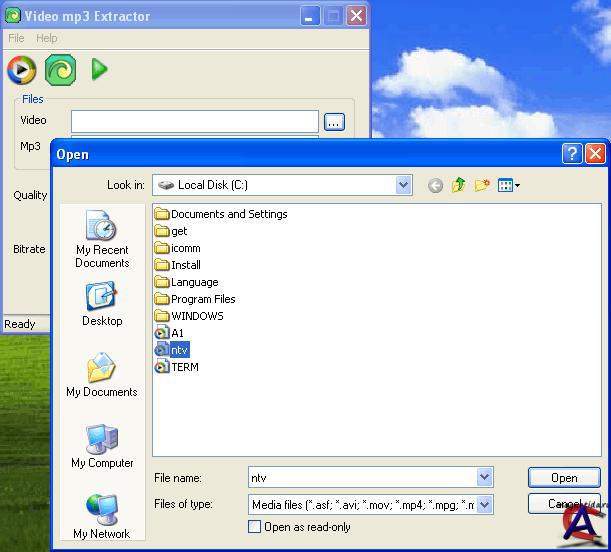This screenshot has width=611, height=552.
Task: Expand the Files of type dropdown
Action: click(485, 505)
